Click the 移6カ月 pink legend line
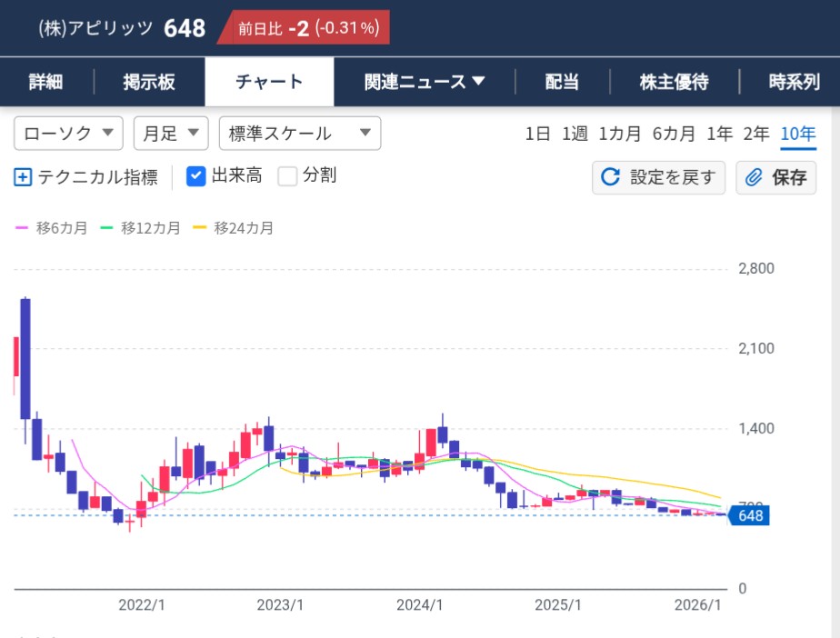 coord(23,228)
